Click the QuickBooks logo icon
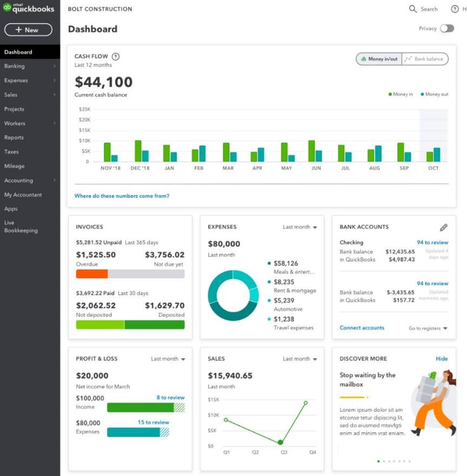The width and height of the screenshot is (467, 476). tap(7, 9)
